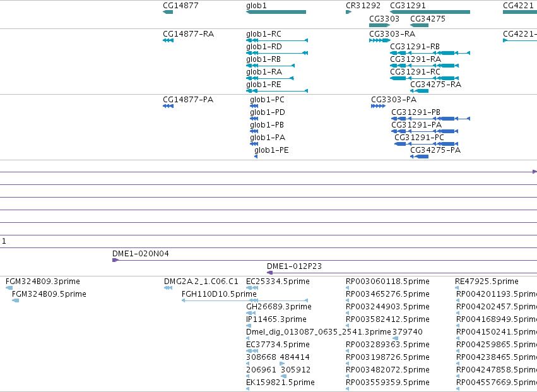Open EST RP003060118.5prime label
Viewport: 537px width, 392px height.
(x=387, y=282)
